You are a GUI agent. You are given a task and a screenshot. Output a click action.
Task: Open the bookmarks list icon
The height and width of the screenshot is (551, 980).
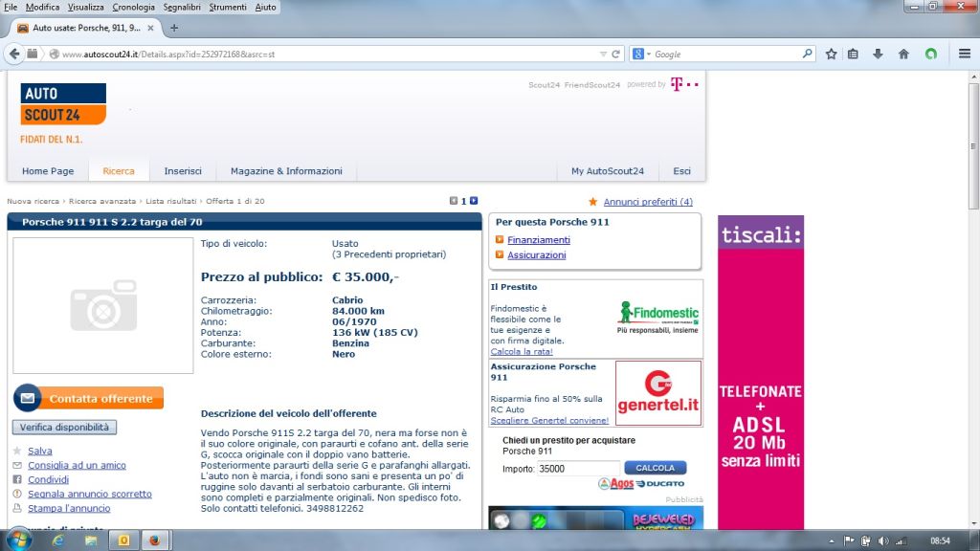pyautogui.click(x=853, y=55)
